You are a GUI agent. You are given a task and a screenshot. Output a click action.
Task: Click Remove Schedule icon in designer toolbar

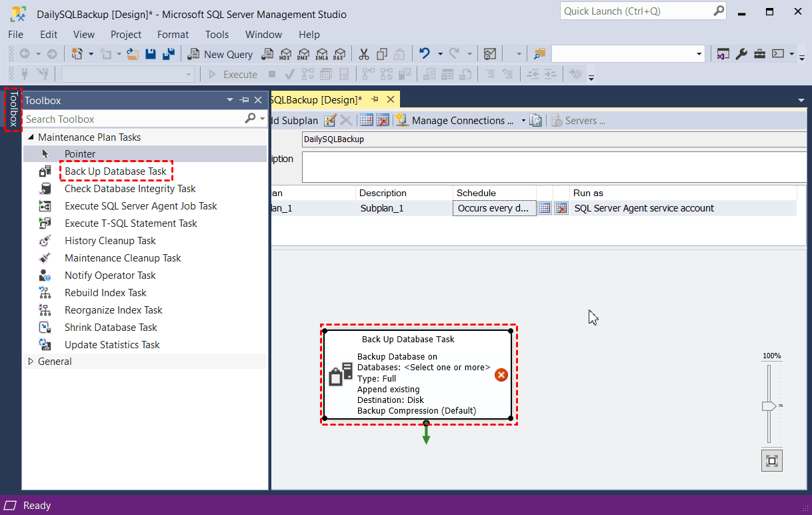pyautogui.click(x=383, y=120)
